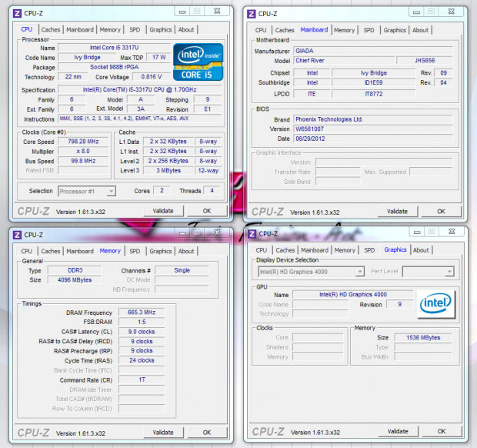The height and width of the screenshot is (448, 477).
Task: Expand the Display Device Selection dropdown
Action: (309, 272)
